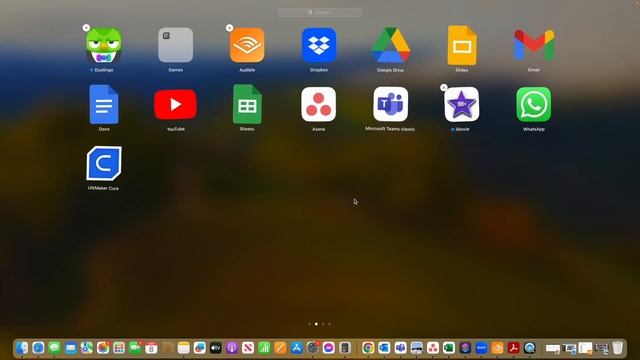Open Dropbox from Launchpad

pos(319,45)
